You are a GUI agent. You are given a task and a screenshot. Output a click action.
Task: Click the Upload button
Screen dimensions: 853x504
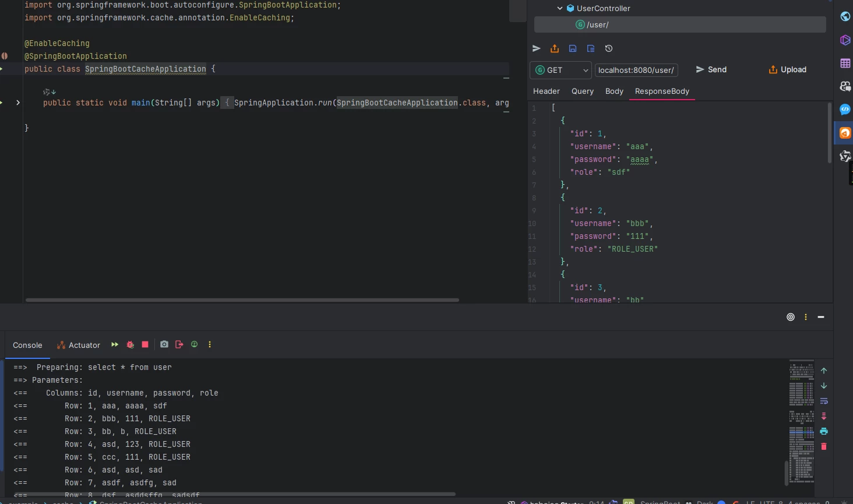point(788,69)
